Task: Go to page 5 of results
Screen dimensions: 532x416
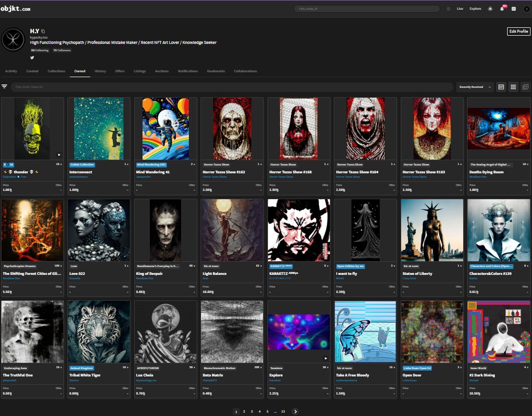Action: [267, 411]
